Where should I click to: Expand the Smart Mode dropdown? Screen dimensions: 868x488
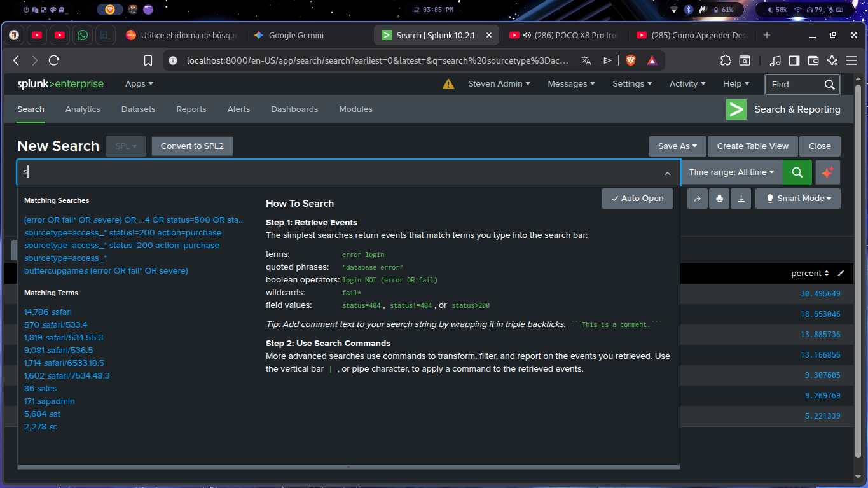(798, 199)
